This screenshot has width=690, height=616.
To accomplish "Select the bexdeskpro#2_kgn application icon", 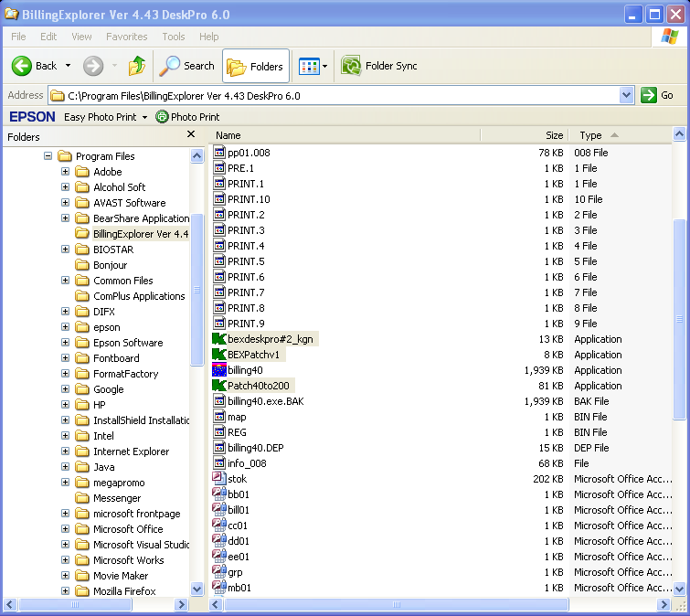I will [219, 339].
